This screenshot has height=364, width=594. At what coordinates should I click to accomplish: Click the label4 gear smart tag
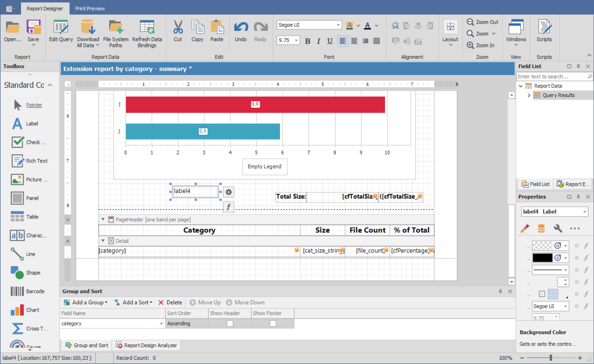[x=228, y=192]
